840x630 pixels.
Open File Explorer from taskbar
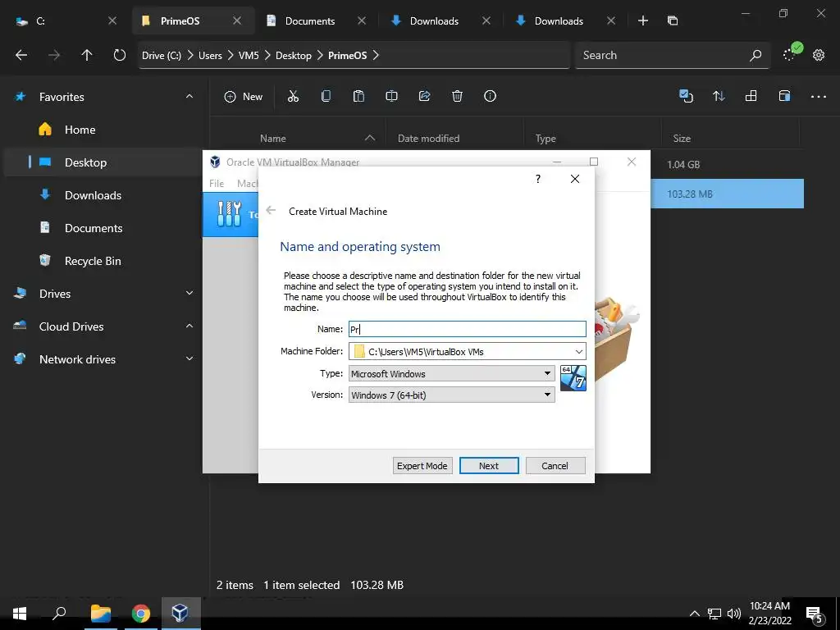(101, 614)
